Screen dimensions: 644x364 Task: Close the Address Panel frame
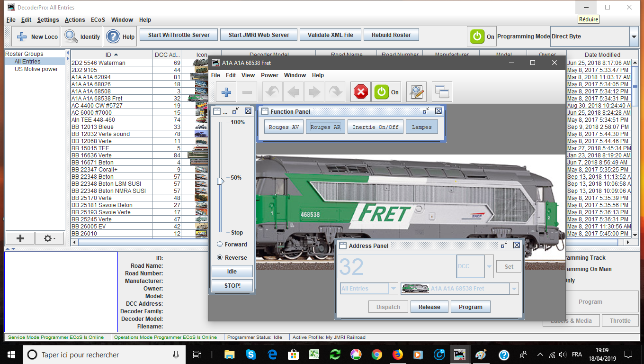coord(517,245)
